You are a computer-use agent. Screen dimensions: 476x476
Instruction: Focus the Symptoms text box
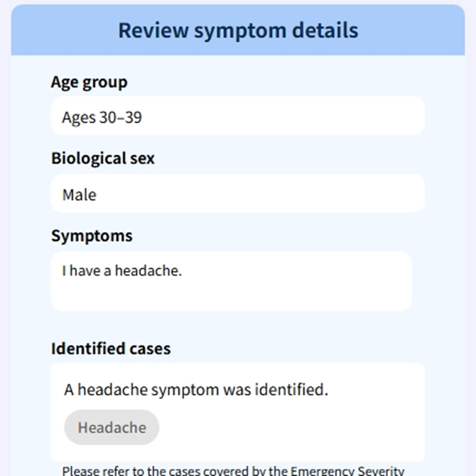coord(231,281)
